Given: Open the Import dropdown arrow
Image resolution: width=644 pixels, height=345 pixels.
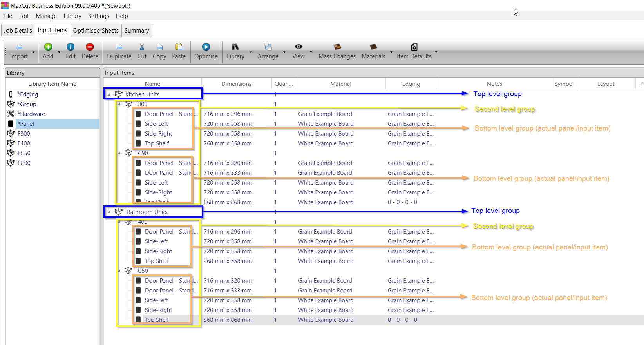Looking at the screenshot, I should 34,52.
